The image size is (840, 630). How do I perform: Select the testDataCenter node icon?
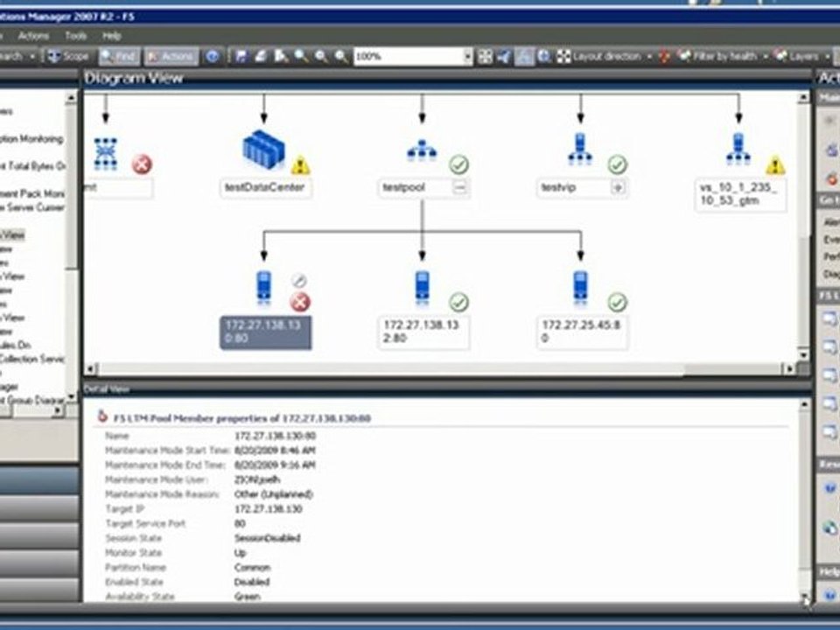pyautogui.click(x=263, y=150)
